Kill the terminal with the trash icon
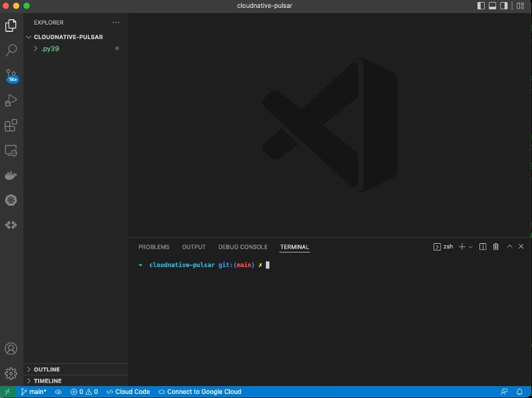 (495, 246)
